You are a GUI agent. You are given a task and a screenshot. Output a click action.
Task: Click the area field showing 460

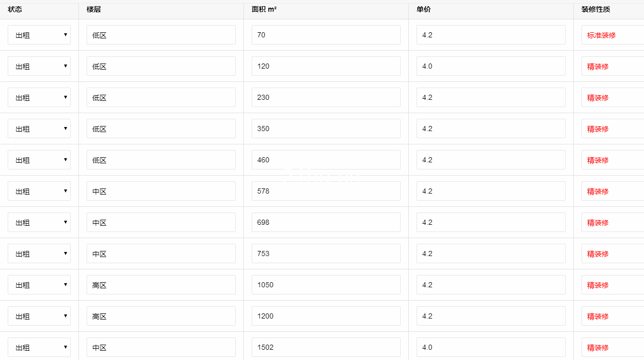[326, 160]
